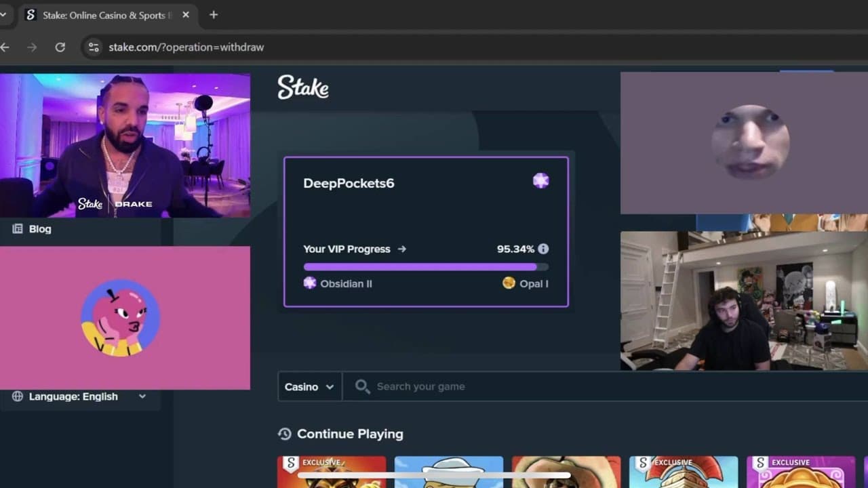Image resolution: width=868 pixels, height=488 pixels.
Task: Open the third game thumbnail with cowboy hat
Action: (x=566, y=472)
